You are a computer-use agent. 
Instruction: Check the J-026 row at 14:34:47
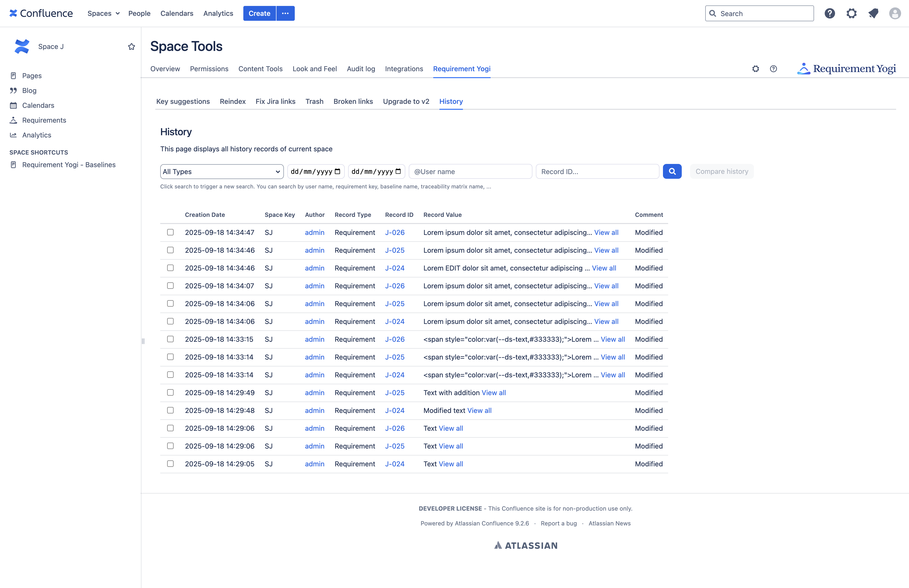click(x=170, y=232)
